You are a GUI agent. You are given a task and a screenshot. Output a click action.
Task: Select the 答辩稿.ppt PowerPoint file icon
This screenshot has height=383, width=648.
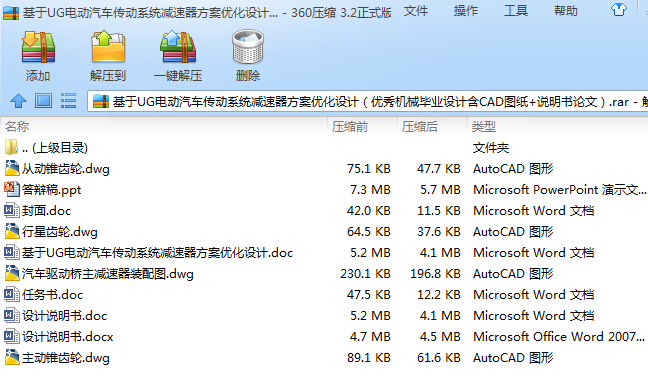(12, 189)
